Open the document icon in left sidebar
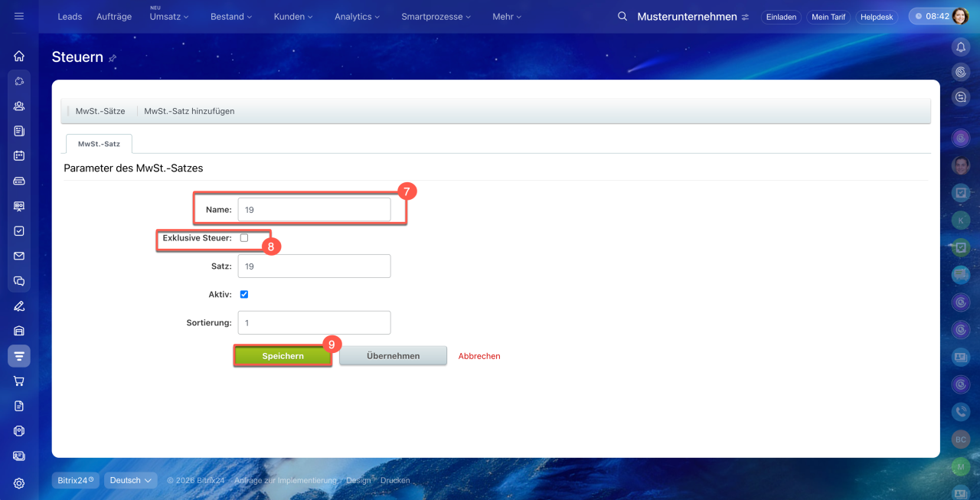 [19, 406]
